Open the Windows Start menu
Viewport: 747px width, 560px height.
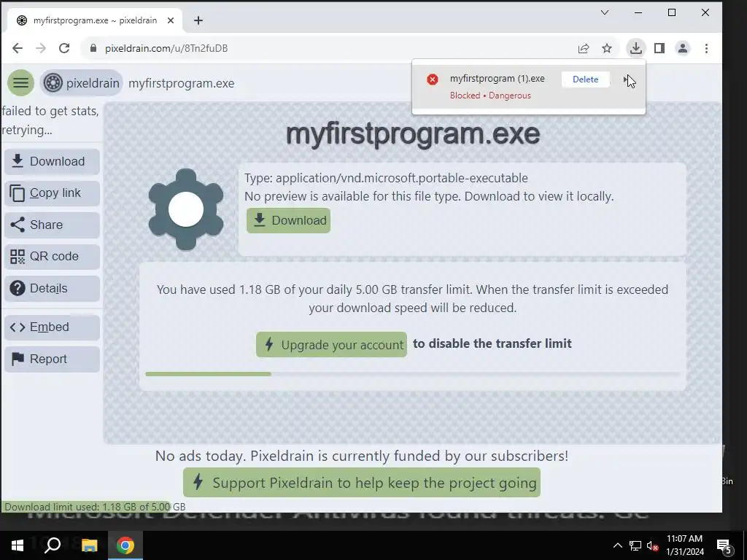[x=18, y=545]
